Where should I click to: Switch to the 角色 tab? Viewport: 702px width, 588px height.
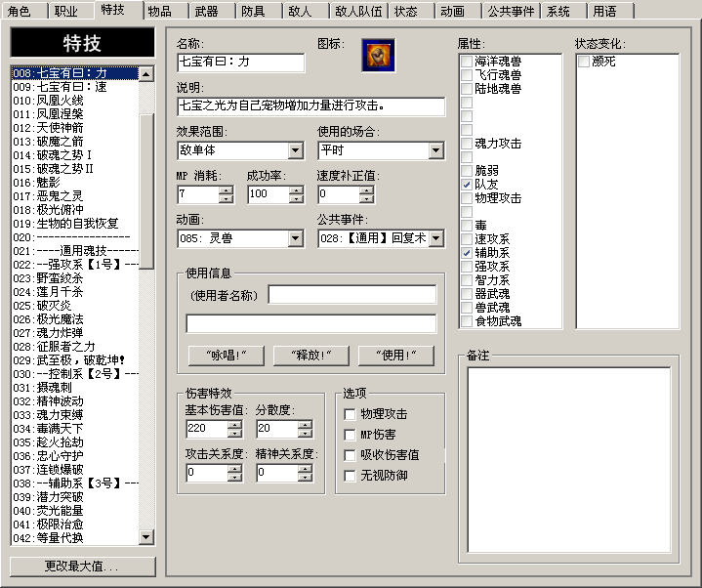coord(24,11)
